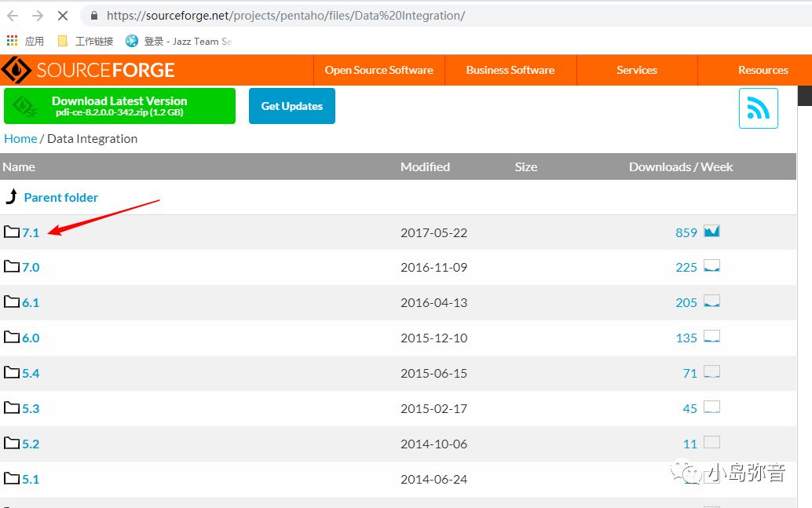This screenshot has width=812, height=508.
Task: Click the folder icon beside 6.1
Action: tap(11, 302)
